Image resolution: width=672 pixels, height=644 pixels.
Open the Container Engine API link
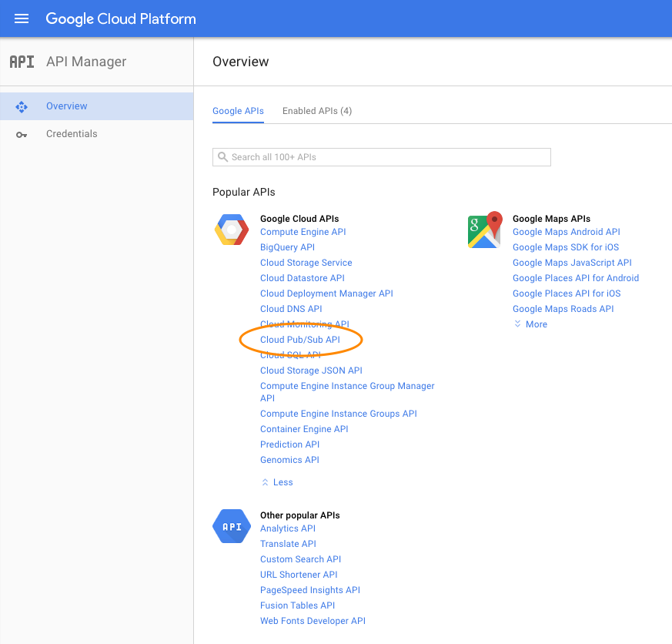[x=304, y=429]
